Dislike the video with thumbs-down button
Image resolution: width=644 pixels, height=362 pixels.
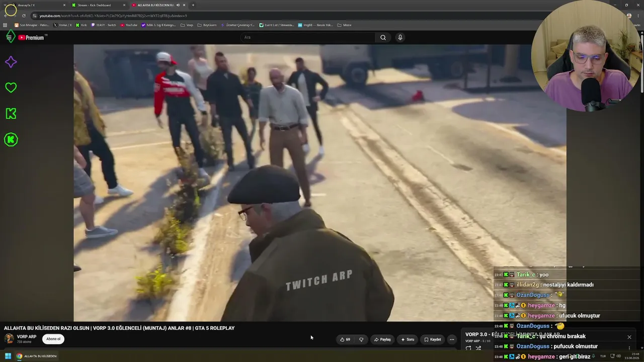[361, 339]
